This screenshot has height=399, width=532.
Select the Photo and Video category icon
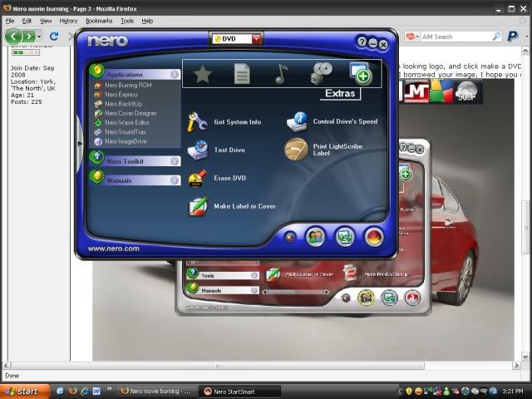point(321,73)
